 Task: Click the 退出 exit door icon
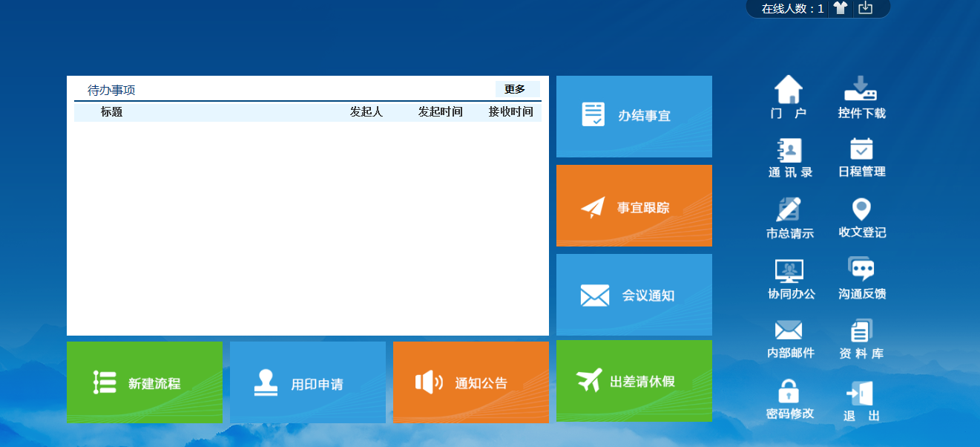(x=861, y=394)
